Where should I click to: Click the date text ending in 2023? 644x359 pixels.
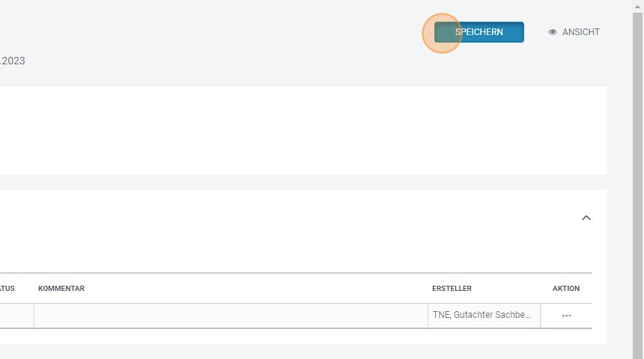[13, 61]
